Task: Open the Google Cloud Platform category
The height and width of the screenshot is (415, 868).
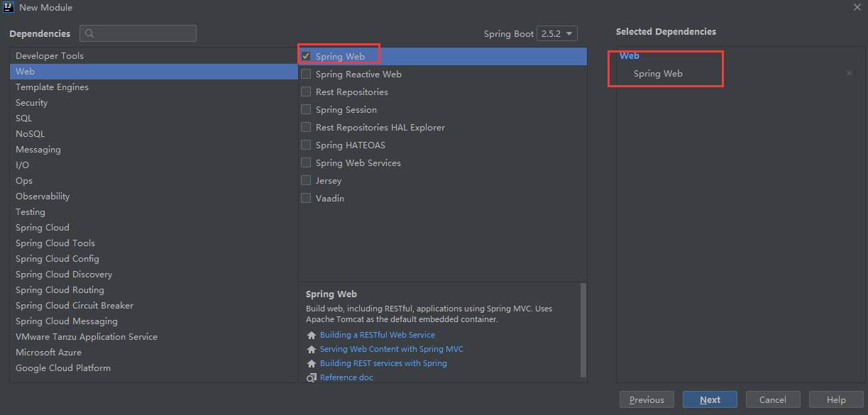Action: (153, 368)
